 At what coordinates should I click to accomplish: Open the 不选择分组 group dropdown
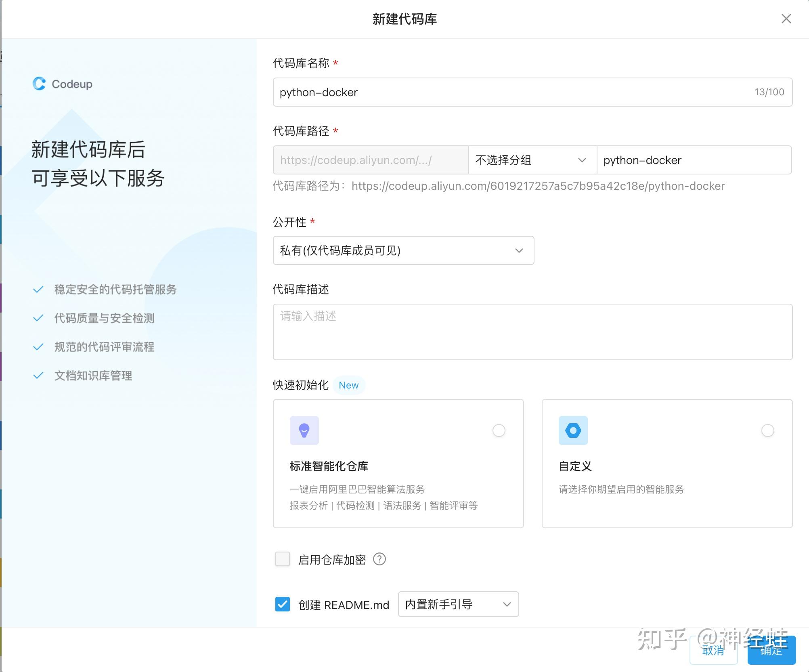click(x=532, y=160)
